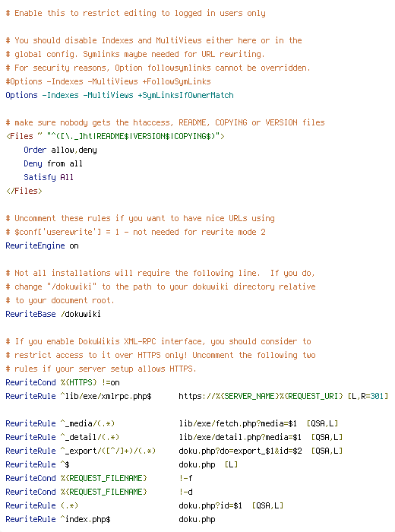Click the 'Options -Indexes -MultiViews +SymLinksIfOwnerMatch' line
This screenshot has width=395, height=532.
[x=120, y=95]
